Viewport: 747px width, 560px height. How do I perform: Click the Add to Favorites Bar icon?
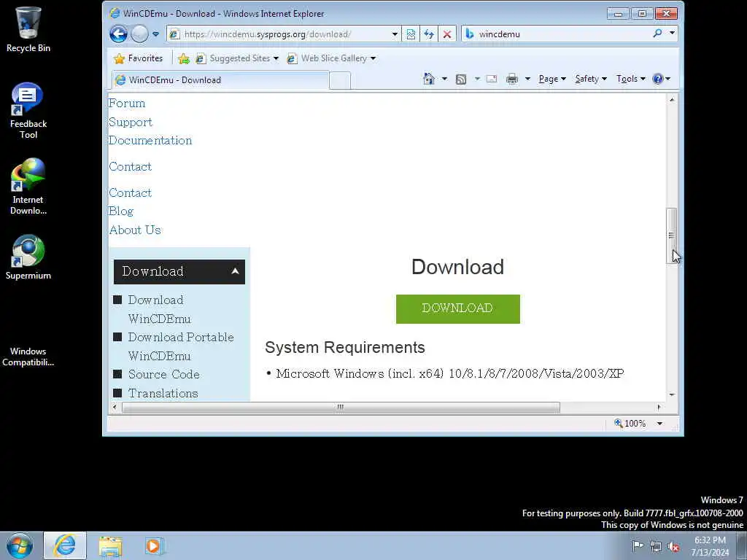click(x=183, y=58)
